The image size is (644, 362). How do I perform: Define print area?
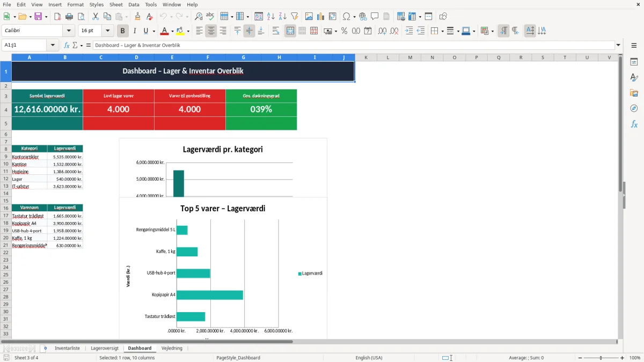point(401,17)
